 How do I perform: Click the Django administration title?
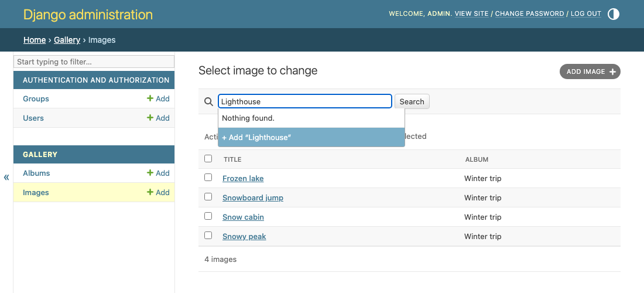[x=88, y=15]
